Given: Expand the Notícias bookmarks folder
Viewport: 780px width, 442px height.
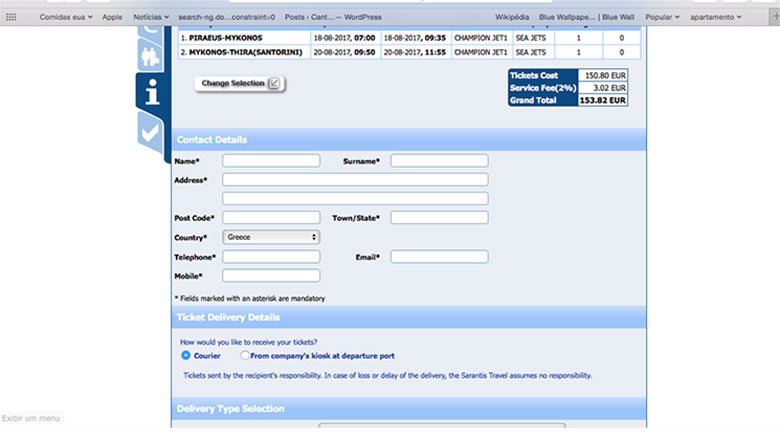Looking at the screenshot, I should click(x=151, y=17).
